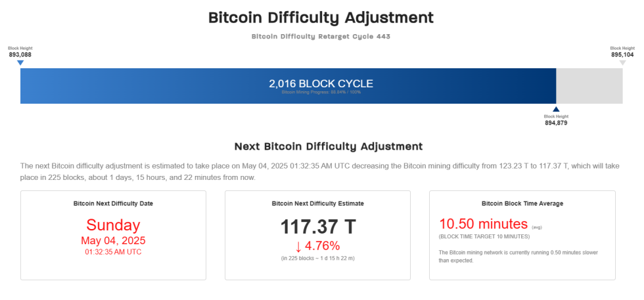The image size is (644, 300).
Task: Click the May 04, 2025 date text
Action: pyautogui.click(x=113, y=240)
